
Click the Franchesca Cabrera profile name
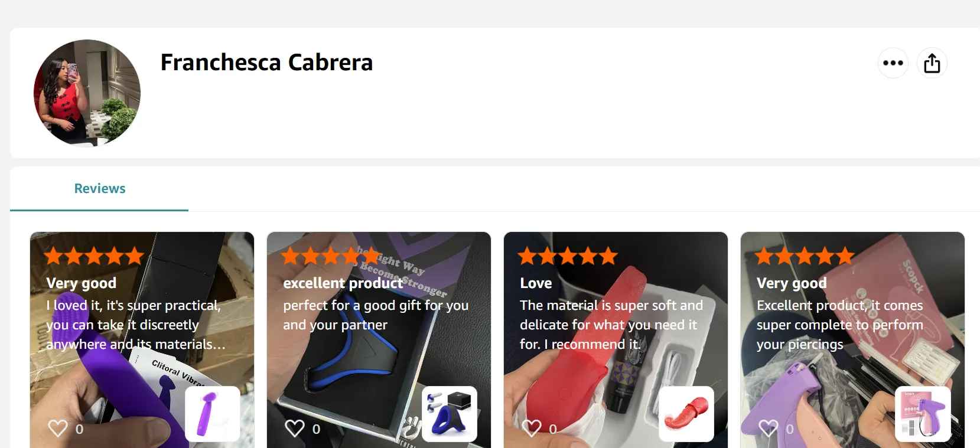266,63
